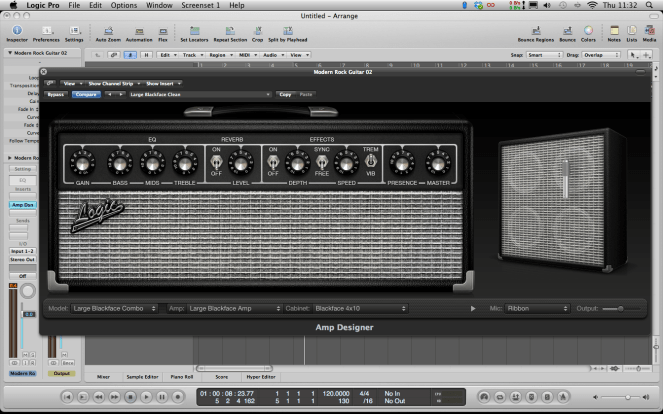
Task: Click the Bypass button in plugin header
Action: point(56,94)
